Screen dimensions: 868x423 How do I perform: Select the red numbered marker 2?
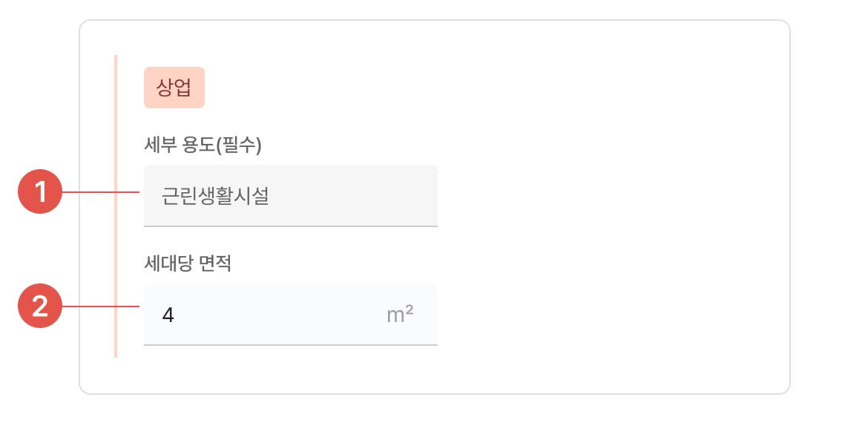(x=40, y=306)
